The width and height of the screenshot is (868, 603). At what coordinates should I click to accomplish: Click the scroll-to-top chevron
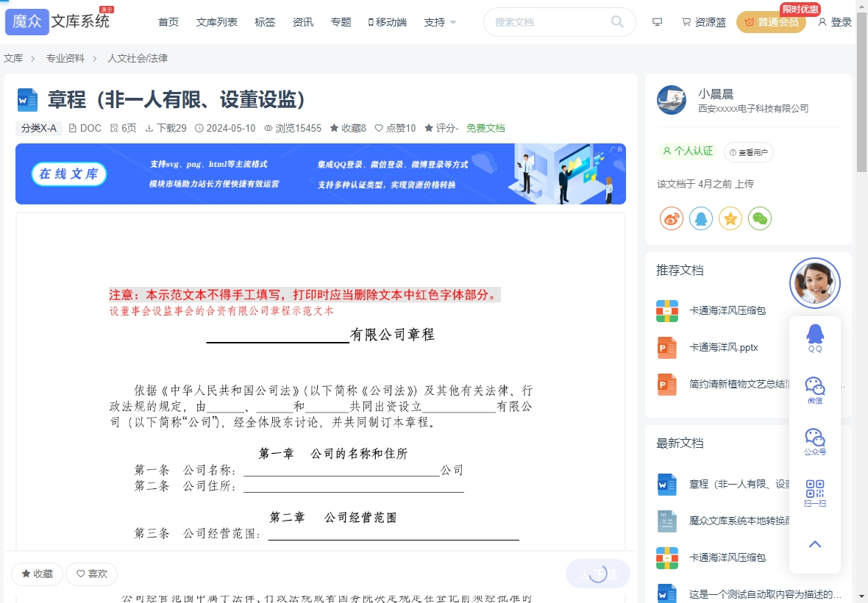coord(815,544)
